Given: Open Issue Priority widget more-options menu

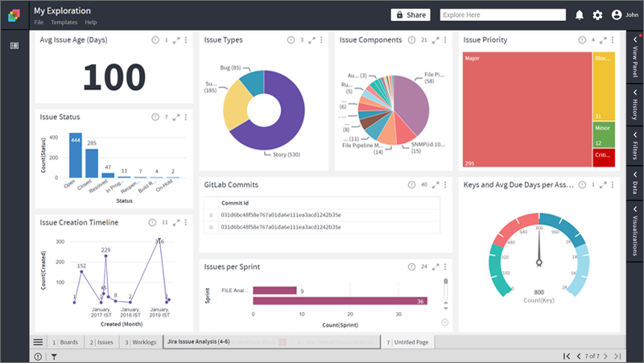Looking at the screenshot, I should coord(613,40).
